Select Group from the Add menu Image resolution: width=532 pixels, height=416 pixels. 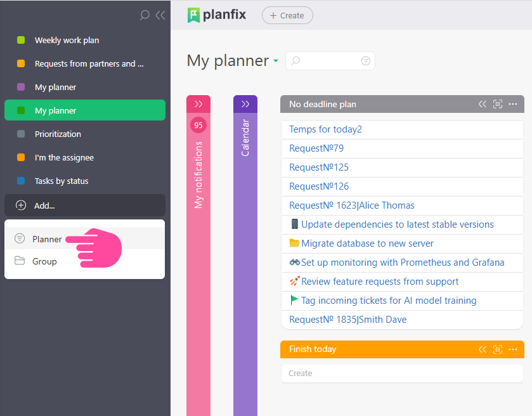tap(44, 261)
